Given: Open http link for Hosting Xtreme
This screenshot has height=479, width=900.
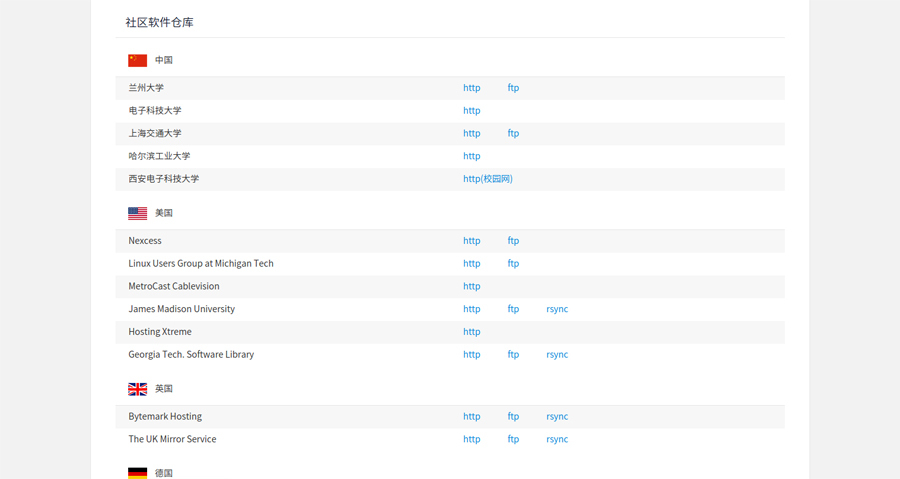Looking at the screenshot, I should point(472,332).
